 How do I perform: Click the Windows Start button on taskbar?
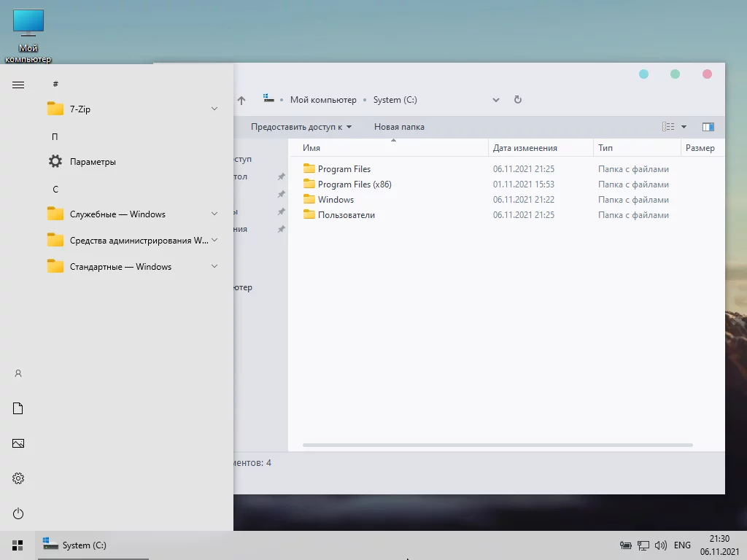(18, 545)
